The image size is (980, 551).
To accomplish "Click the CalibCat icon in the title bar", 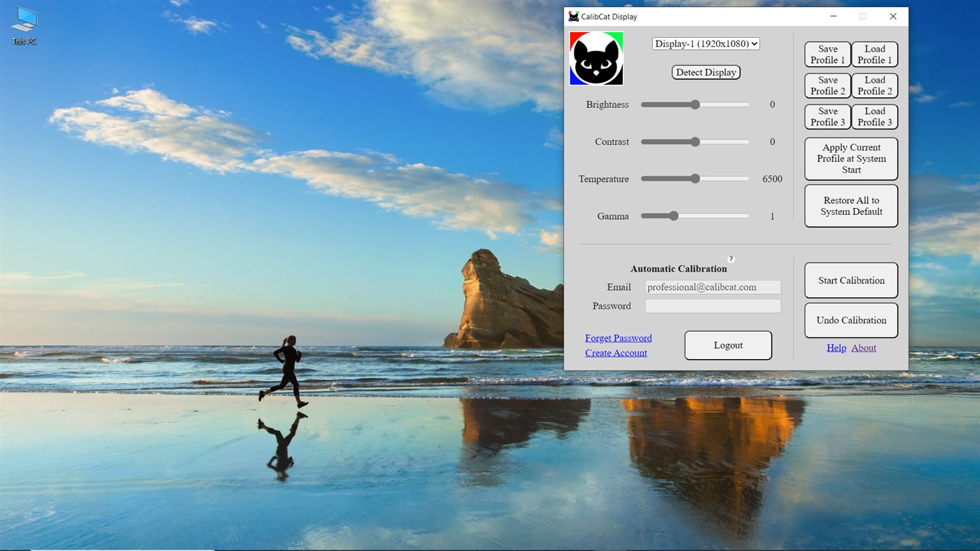I will click(573, 16).
